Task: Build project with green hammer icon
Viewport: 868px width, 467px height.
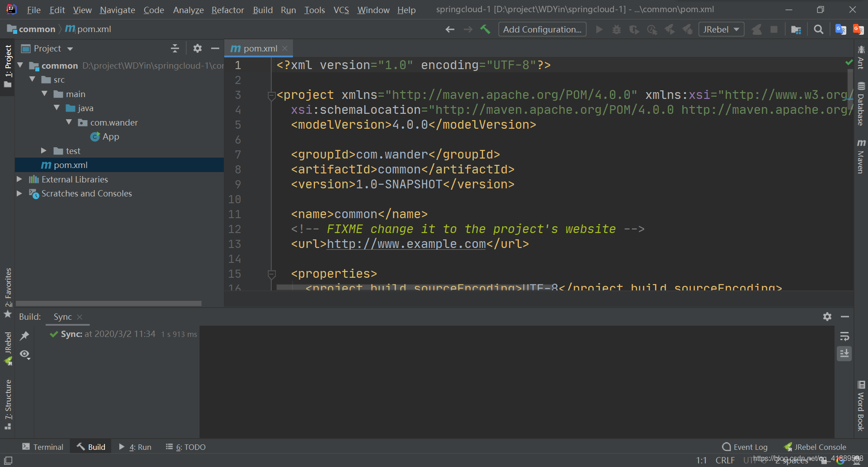Action: (485, 29)
